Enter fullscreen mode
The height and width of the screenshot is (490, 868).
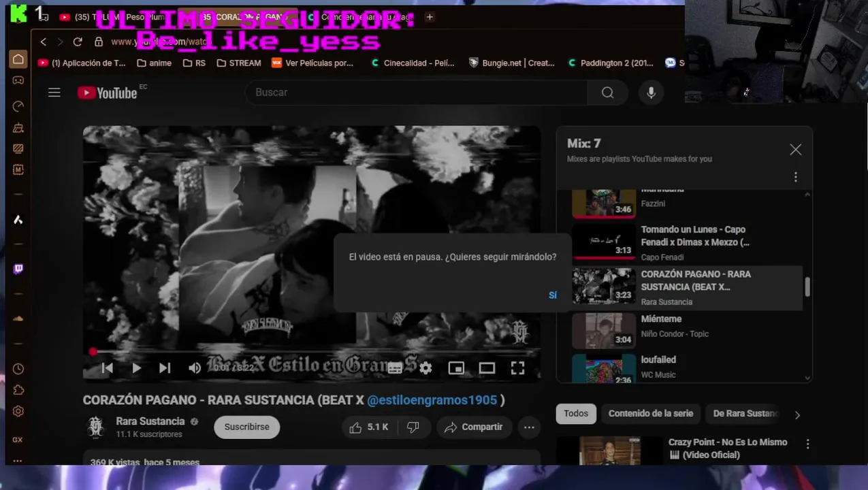(517, 368)
